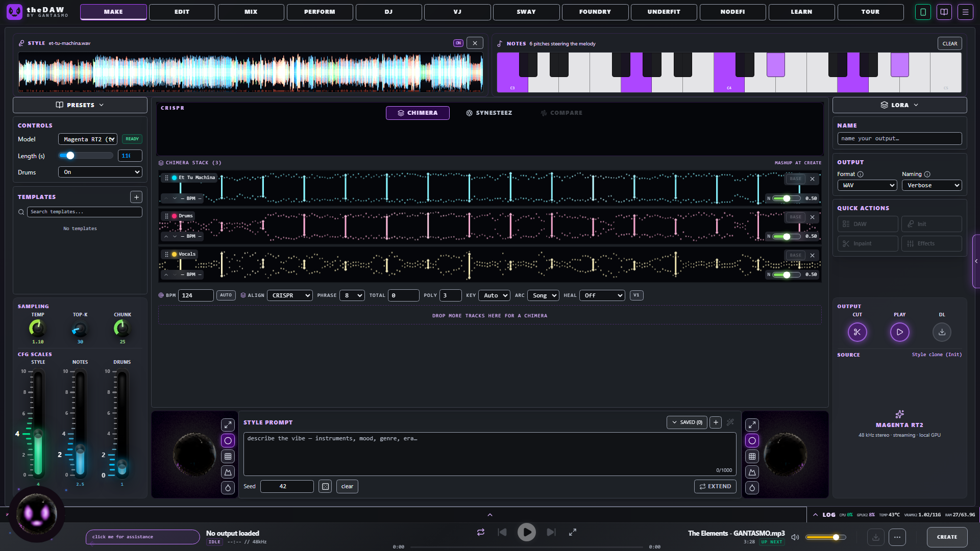Toggle the style ON switch
The image size is (980, 551).
coord(458,43)
